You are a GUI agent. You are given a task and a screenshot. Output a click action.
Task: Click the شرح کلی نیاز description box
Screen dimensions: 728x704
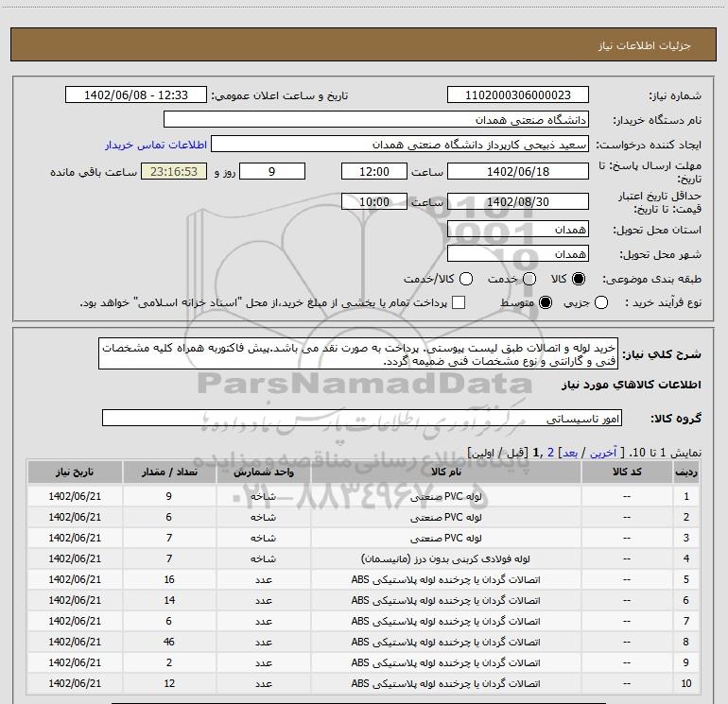tap(358, 354)
